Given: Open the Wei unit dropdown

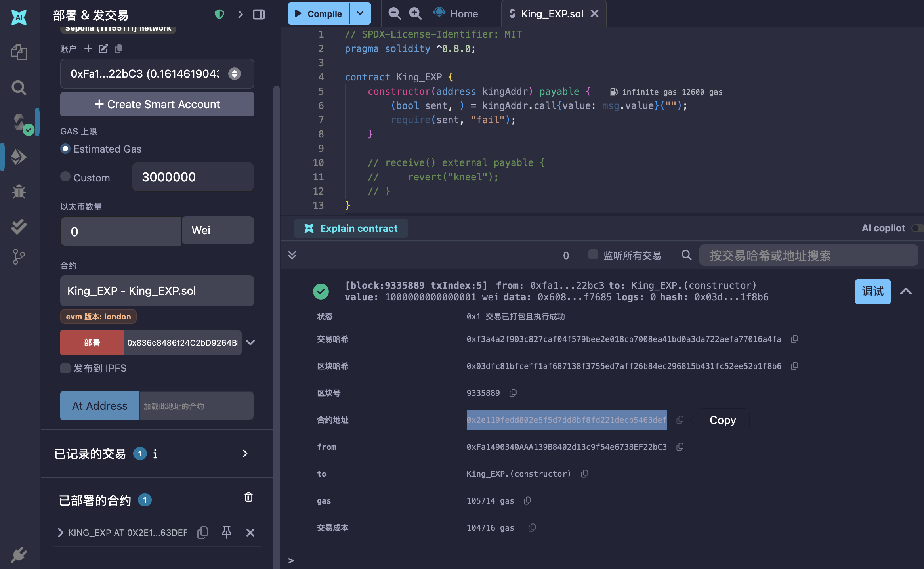Looking at the screenshot, I should point(218,231).
